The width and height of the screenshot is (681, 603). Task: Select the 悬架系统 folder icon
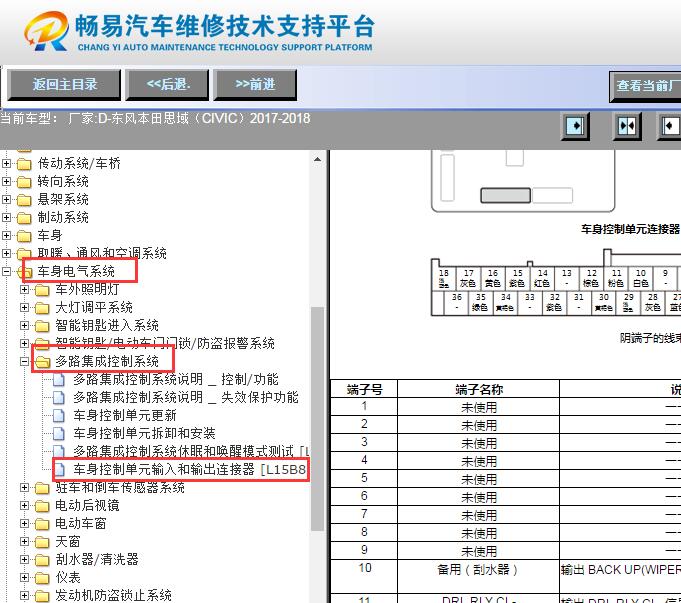24,200
